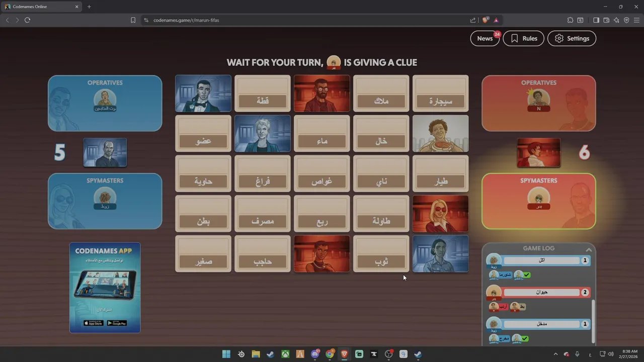
Task: Share this page from address bar
Action: point(473,20)
